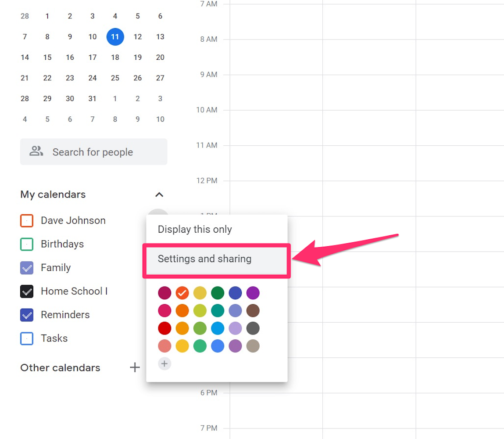Viewport: 504px width, 439px height.
Task: Select the purple grape swatch
Action: tap(253, 293)
